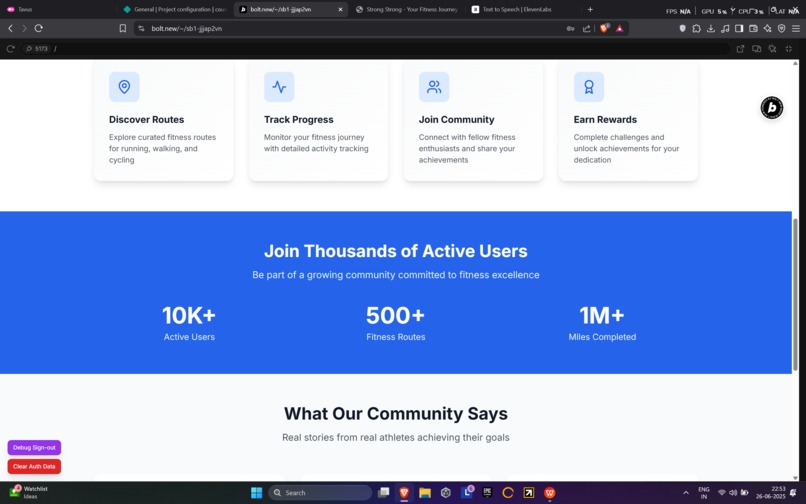The image size is (806, 504).
Task: Click the password key icon in the address bar
Action: tap(571, 28)
